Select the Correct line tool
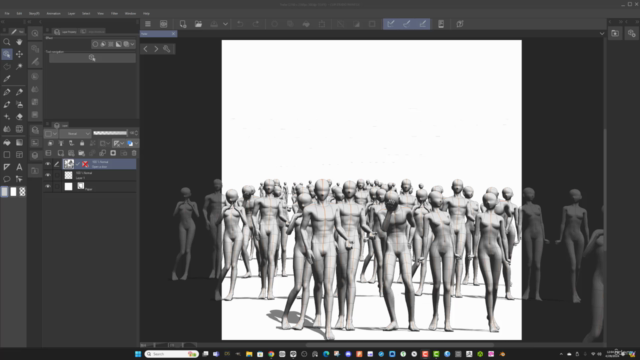The height and width of the screenshot is (360, 640). tap(19, 179)
